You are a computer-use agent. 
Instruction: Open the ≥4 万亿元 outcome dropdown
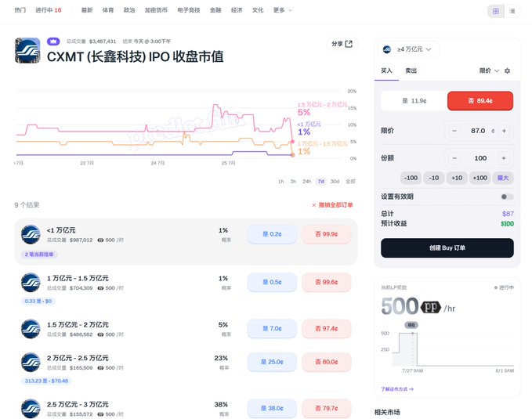point(408,49)
